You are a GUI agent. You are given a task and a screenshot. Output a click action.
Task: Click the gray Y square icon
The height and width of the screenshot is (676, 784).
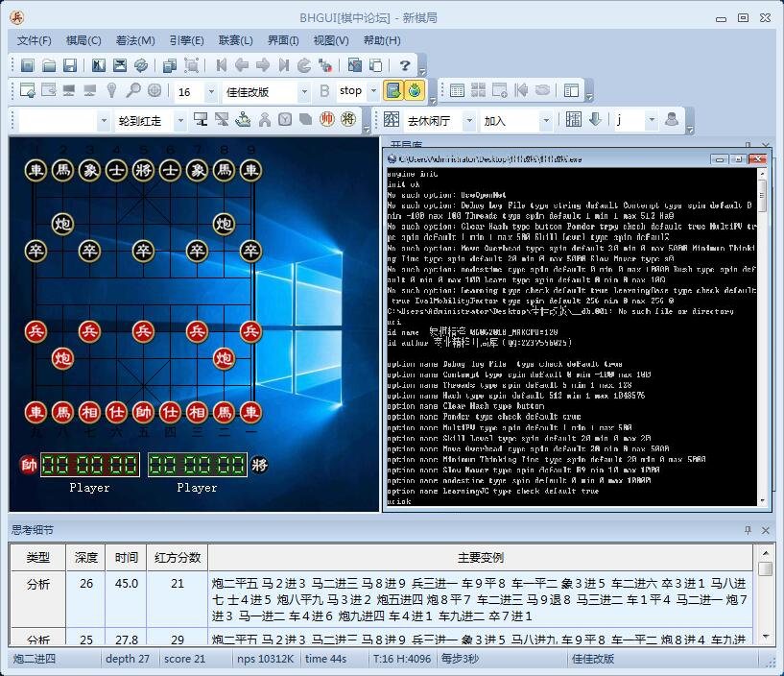tap(285, 120)
